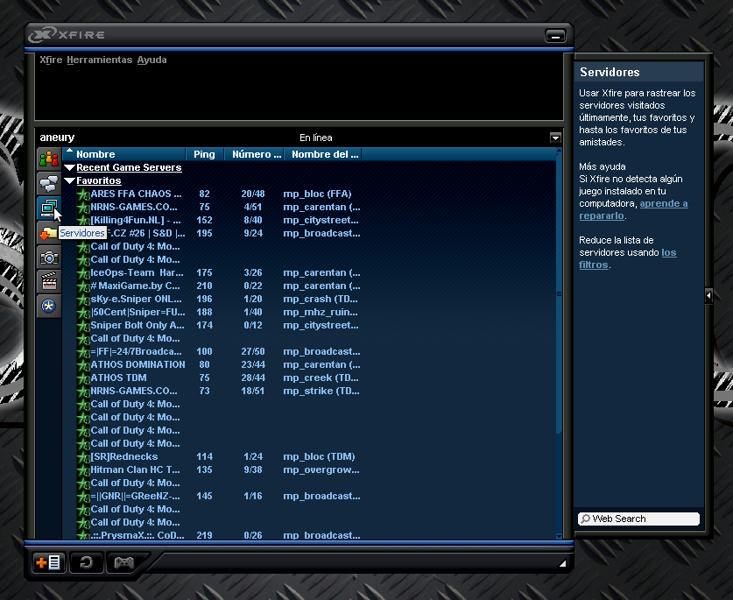Select the [Killing4Fun.NL] server

click(309, 220)
